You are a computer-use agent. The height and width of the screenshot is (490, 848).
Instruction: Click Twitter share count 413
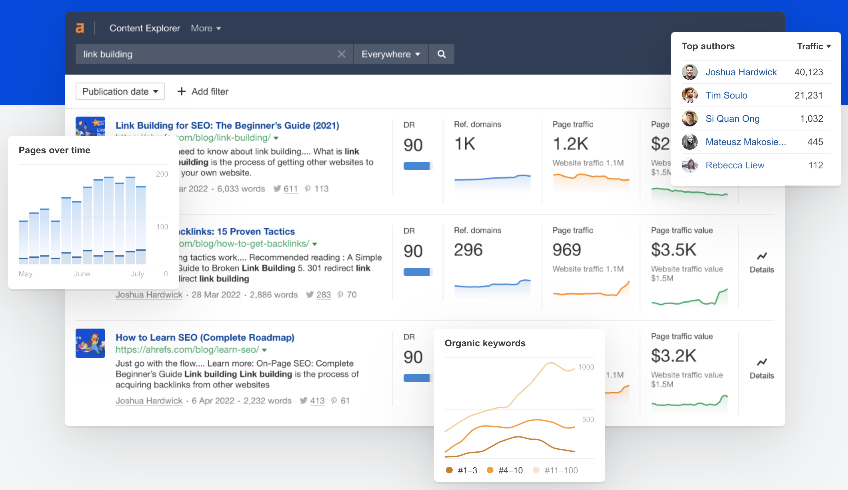pyautogui.click(x=317, y=401)
